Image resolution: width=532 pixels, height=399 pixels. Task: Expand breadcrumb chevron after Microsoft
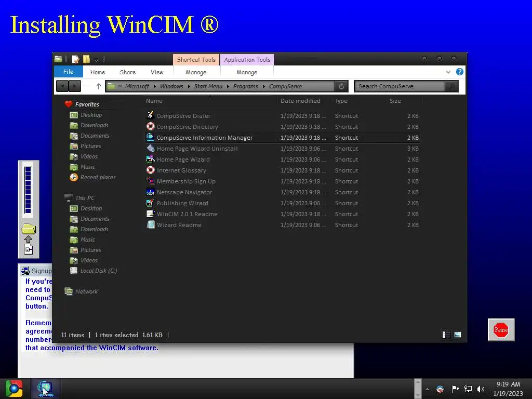[x=155, y=87]
